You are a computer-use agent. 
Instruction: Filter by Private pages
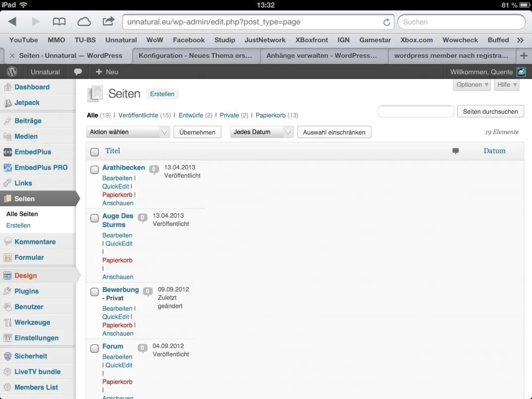pyautogui.click(x=229, y=115)
